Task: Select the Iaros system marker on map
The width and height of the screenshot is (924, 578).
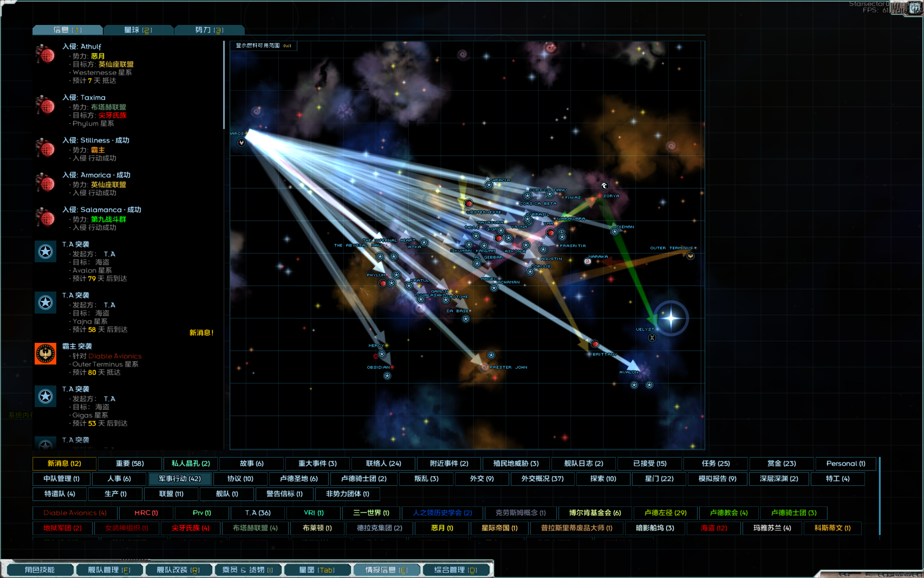Action: pyautogui.click(x=241, y=143)
